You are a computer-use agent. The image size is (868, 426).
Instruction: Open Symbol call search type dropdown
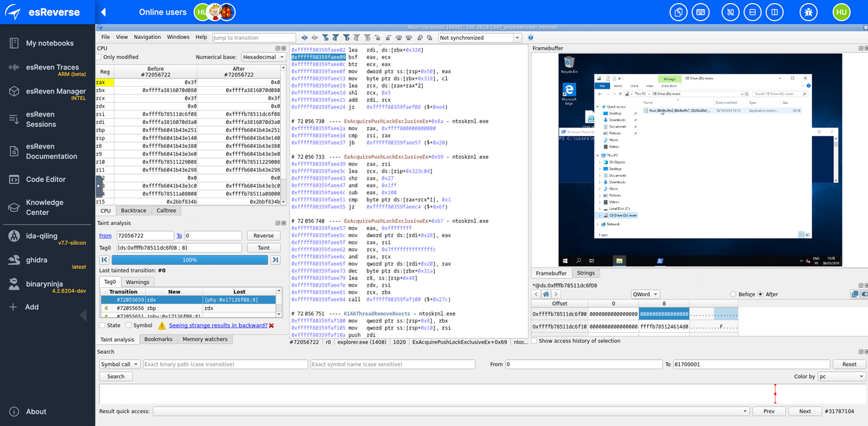click(x=120, y=365)
